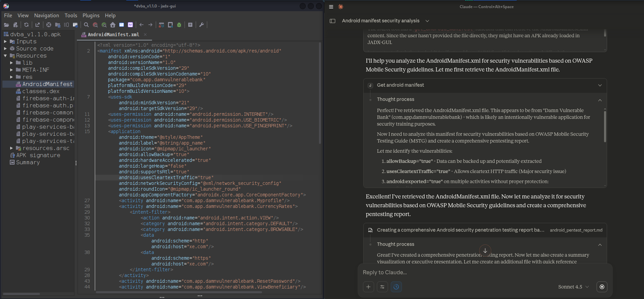
Task: Collapse the first Thought process section
Action: [x=600, y=100]
